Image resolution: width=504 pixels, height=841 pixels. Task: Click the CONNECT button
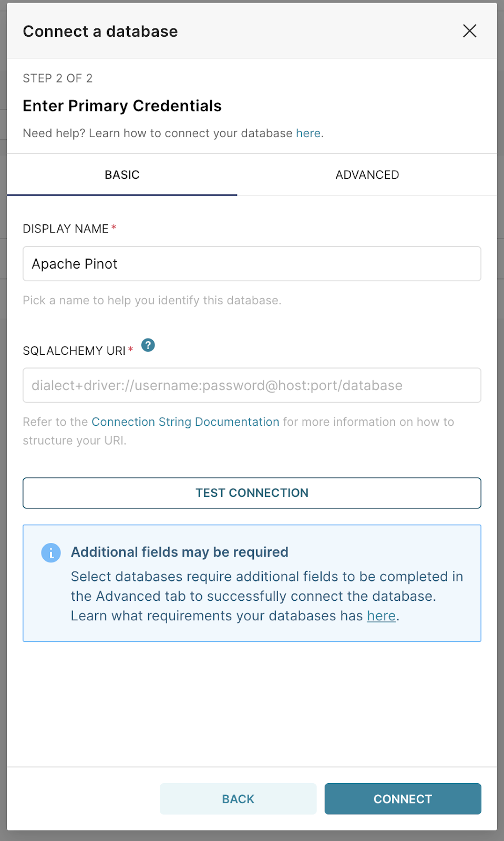[x=403, y=799]
